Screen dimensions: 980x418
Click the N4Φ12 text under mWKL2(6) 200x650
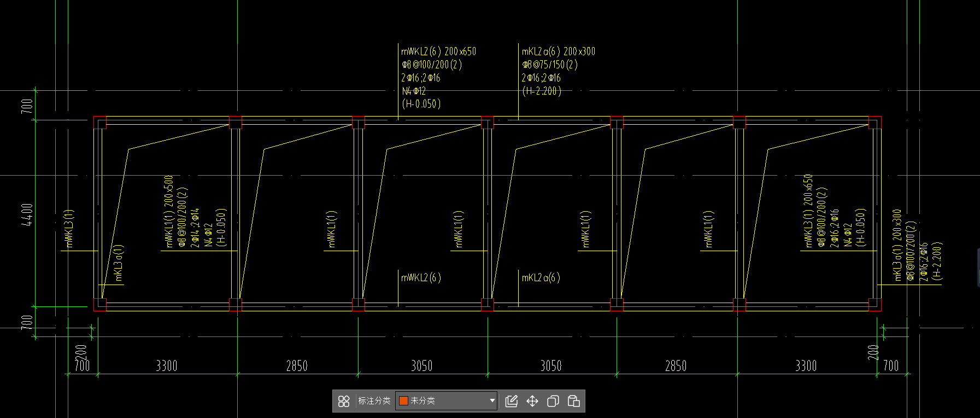(414, 91)
